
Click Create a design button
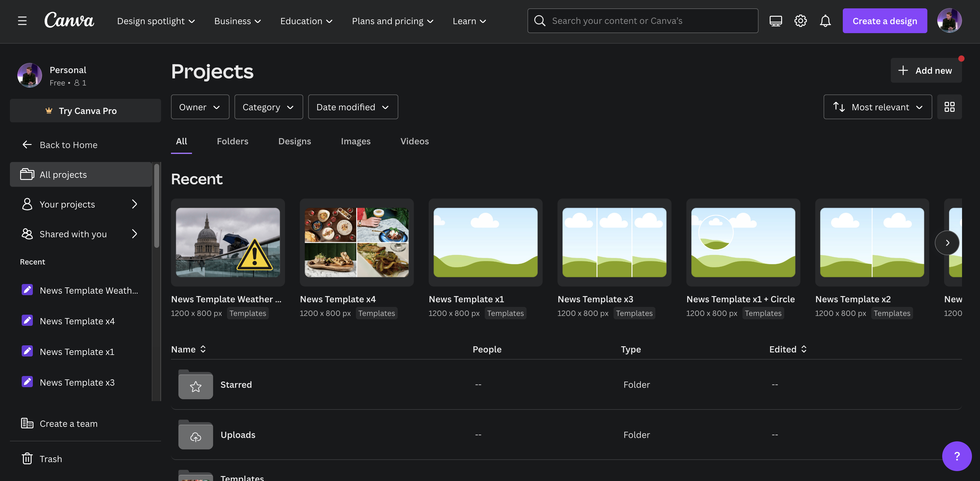pos(885,21)
